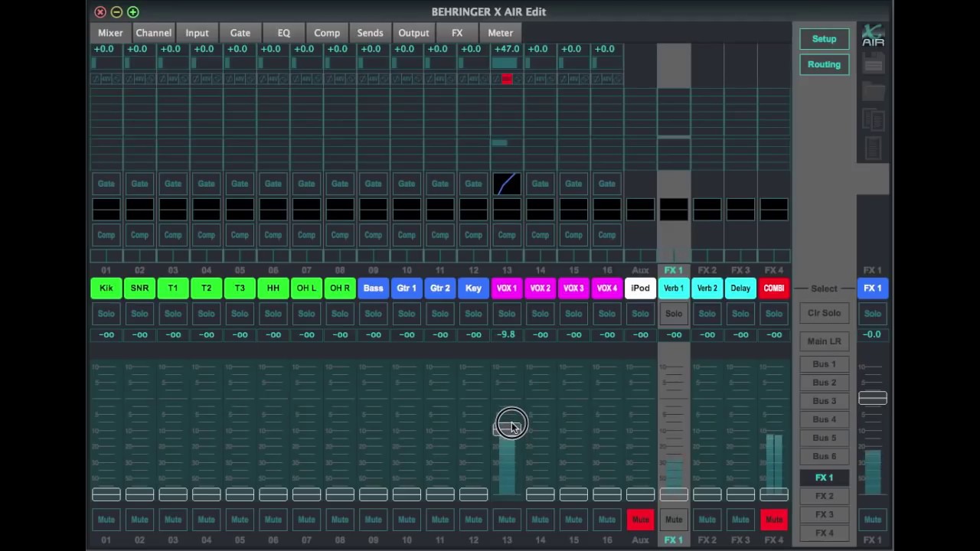980x551 pixels.
Task: Select the OH L channel
Action: click(x=306, y=289)
